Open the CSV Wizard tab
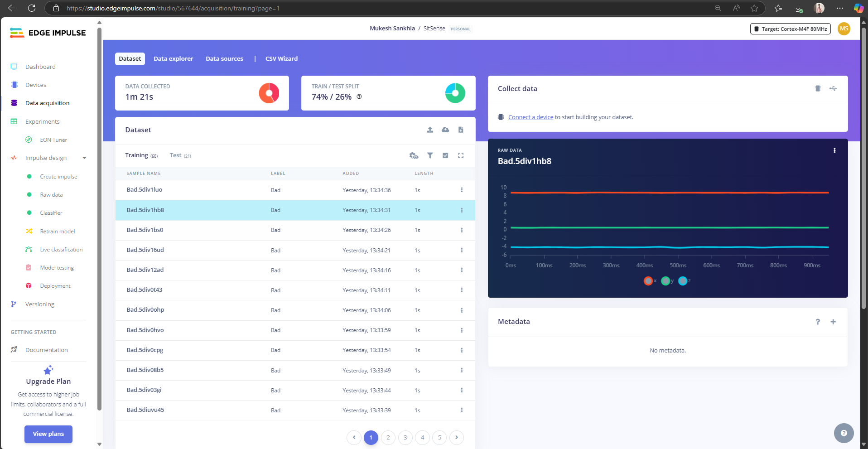The height and width of the screenshot is (449, 868). [x=281, y=58]
